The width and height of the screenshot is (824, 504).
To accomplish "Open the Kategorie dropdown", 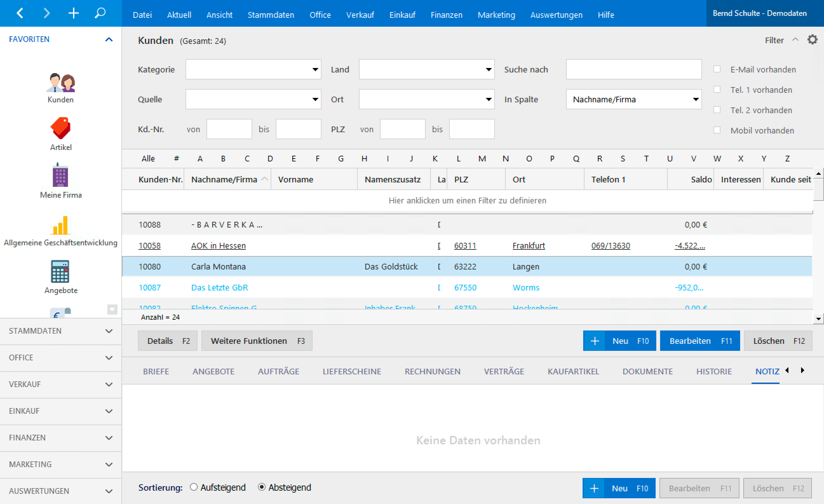I will tap(253, 69).
